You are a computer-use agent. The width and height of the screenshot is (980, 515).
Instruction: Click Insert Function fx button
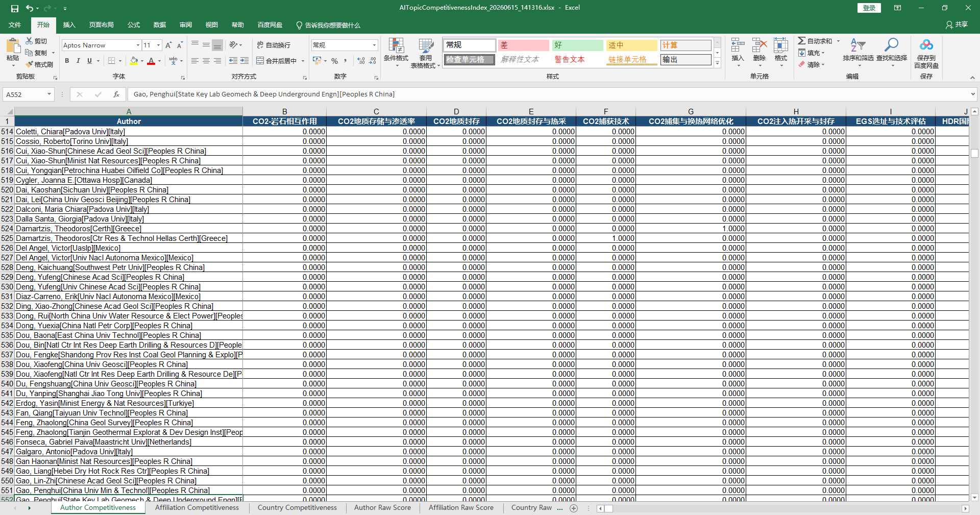116,94
